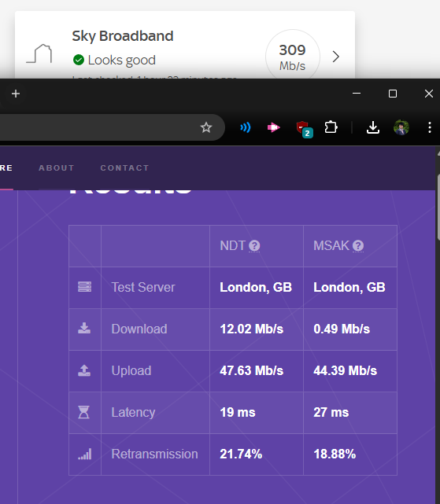This screenshot has width=440, height=504.
Task: Select the Upload row label
Action: tap(131, 370)
